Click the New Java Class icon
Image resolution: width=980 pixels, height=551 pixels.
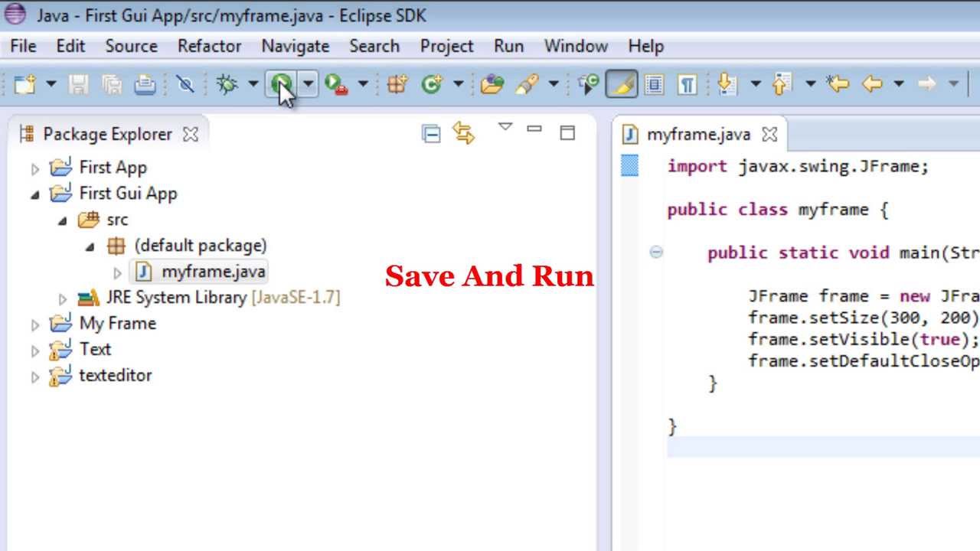pyautogui.click(x=433, y=83)
